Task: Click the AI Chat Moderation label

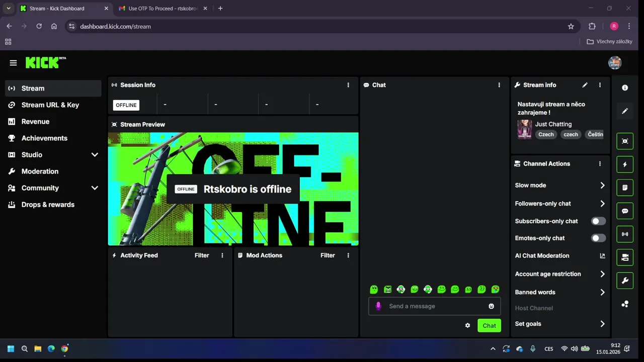Action: 542,256
